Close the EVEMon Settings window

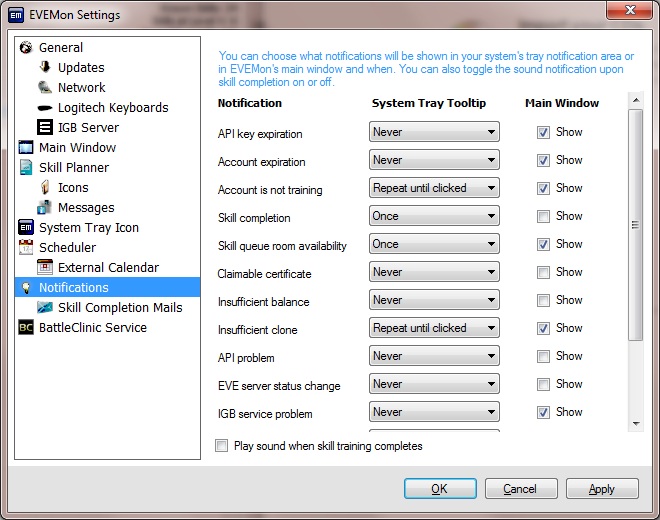[629, 10]
